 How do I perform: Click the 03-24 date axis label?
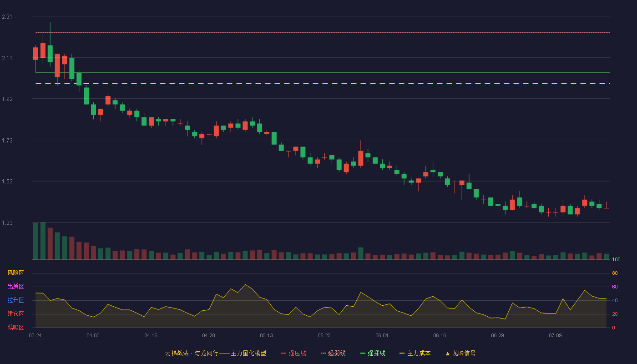click(x=35, y=335)
